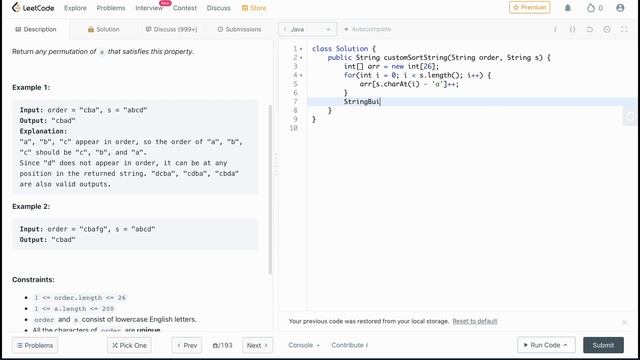Image resolution: width=640 pixels, height=360 pixels.
Task: Open the Interview nav item
Action: pos(149,8)
